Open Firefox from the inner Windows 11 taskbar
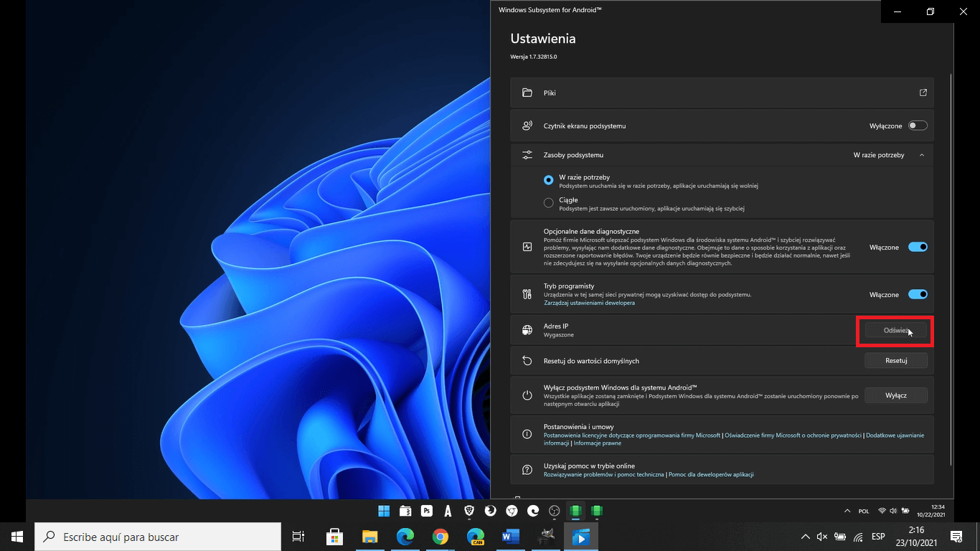 click(x=491, y=511)
